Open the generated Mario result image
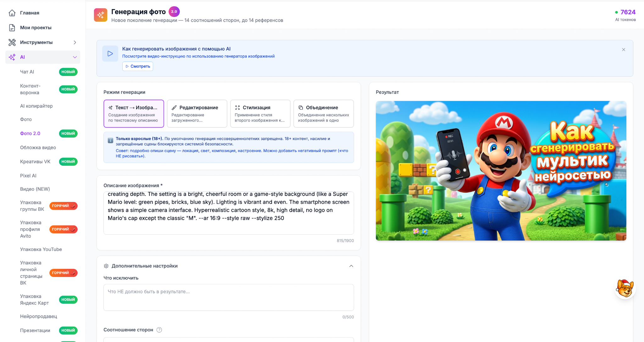Viewport: 644px width, 342px height. [501, 171]
